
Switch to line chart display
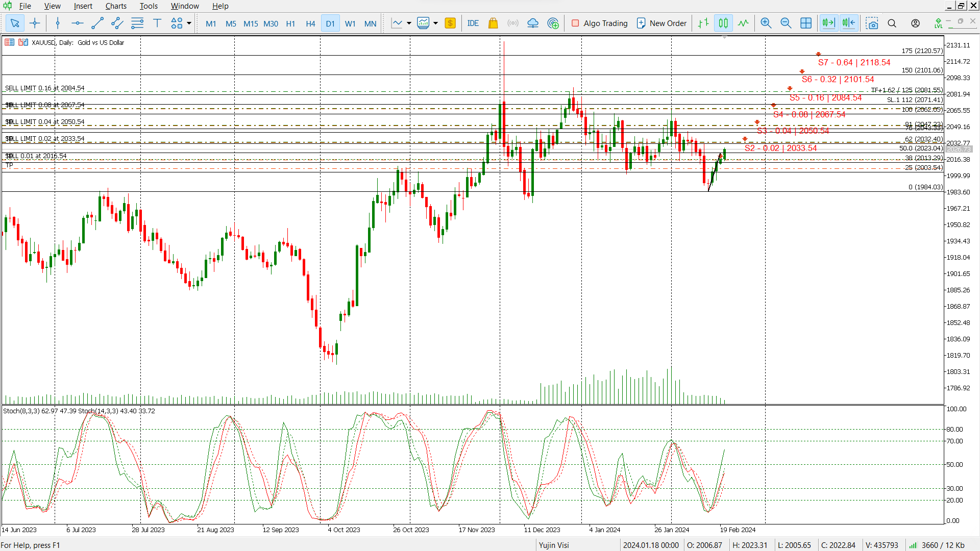point(743,23)
